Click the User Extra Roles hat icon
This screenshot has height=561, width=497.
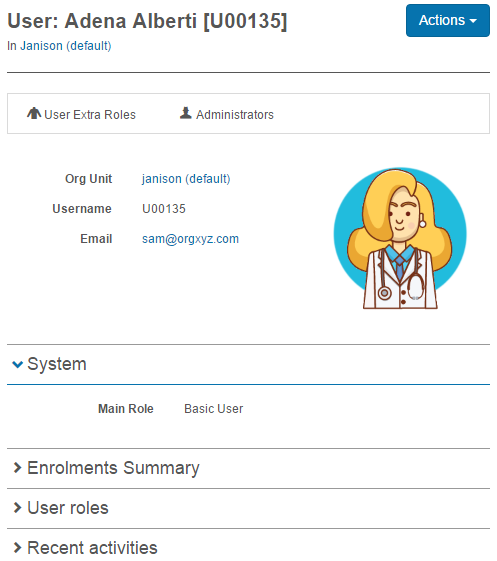(34, 113)
